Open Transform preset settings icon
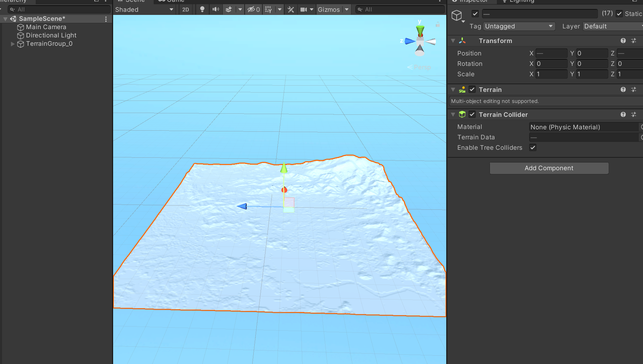 pyautogui.click(x=634, y=41)
